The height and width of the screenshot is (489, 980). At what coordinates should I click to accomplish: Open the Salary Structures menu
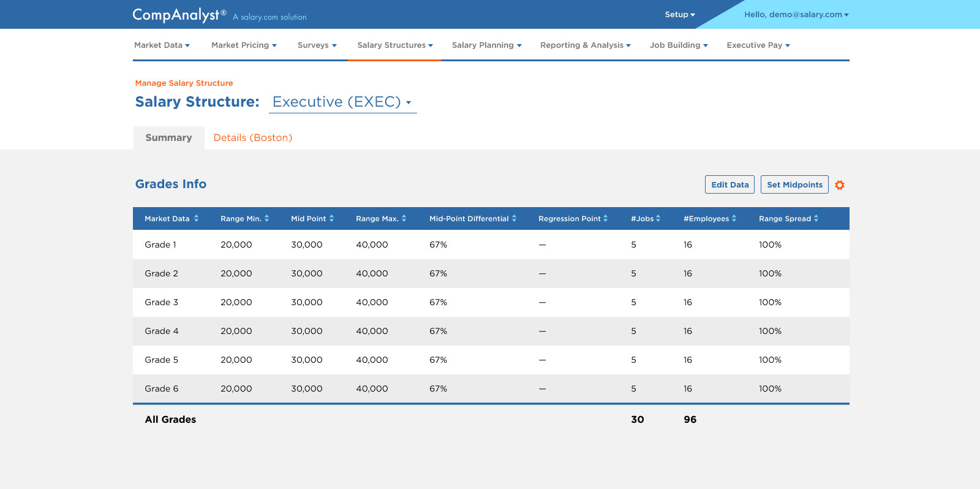coord(394,45)
